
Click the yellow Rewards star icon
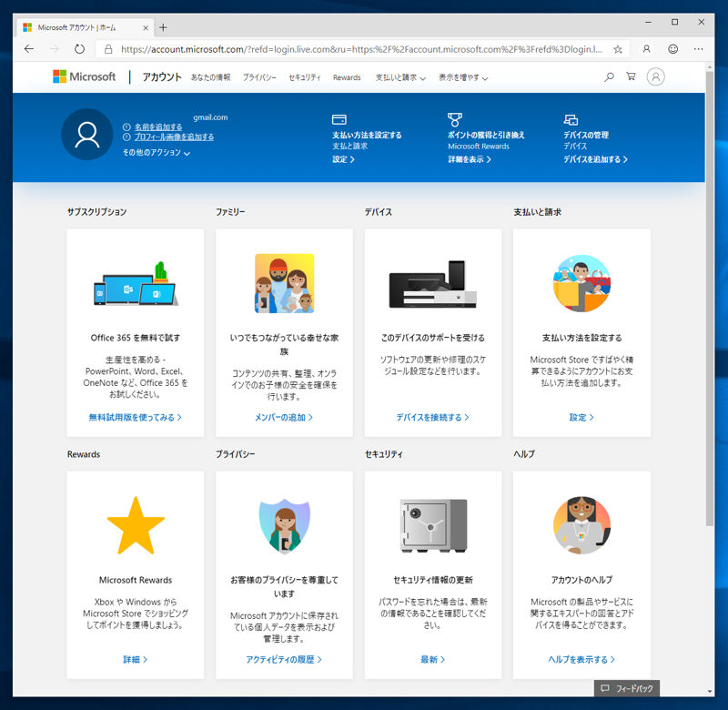click(x=136, y=525)
